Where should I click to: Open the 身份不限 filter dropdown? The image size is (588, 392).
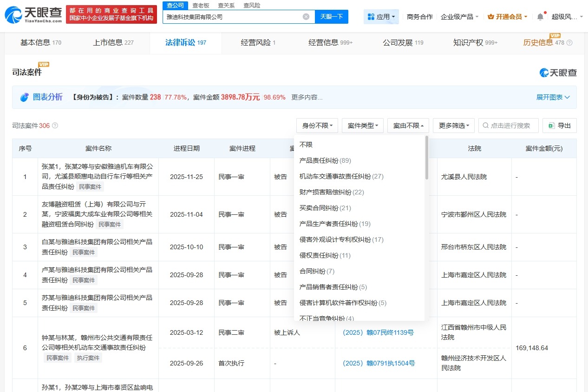[x=317, y=126]
